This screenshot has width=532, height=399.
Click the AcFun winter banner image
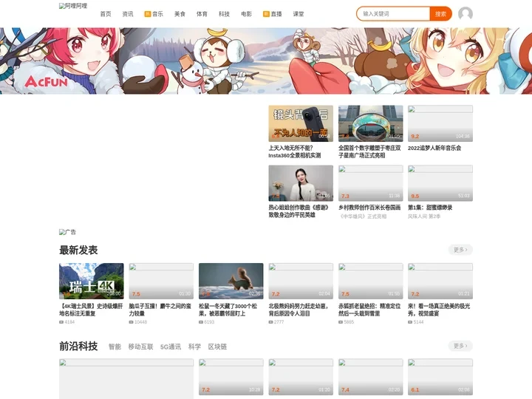(x=266, y=61)
